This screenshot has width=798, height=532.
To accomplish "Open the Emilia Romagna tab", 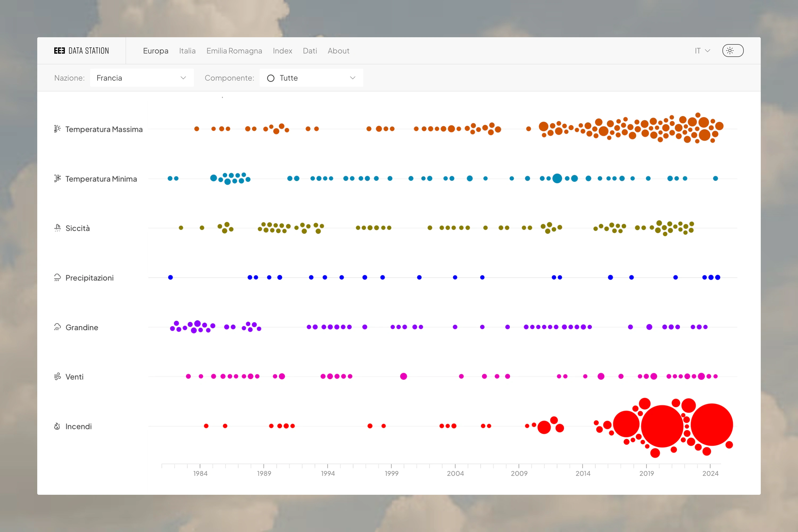I will [234, 51].
